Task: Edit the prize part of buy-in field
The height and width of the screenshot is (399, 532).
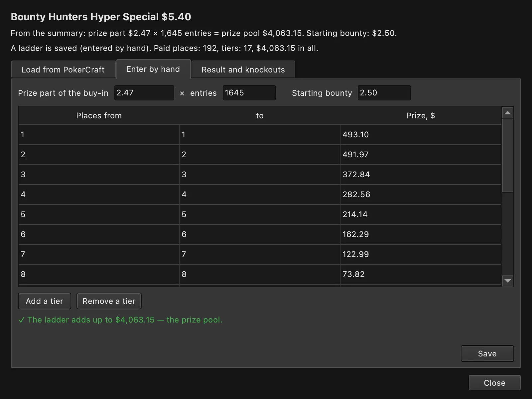Action: (x=144, y=93)
